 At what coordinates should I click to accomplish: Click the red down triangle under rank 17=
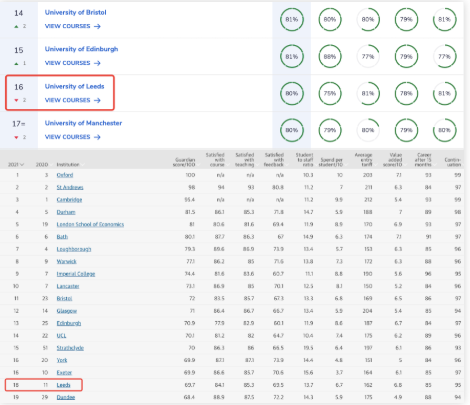click(16, 137)
